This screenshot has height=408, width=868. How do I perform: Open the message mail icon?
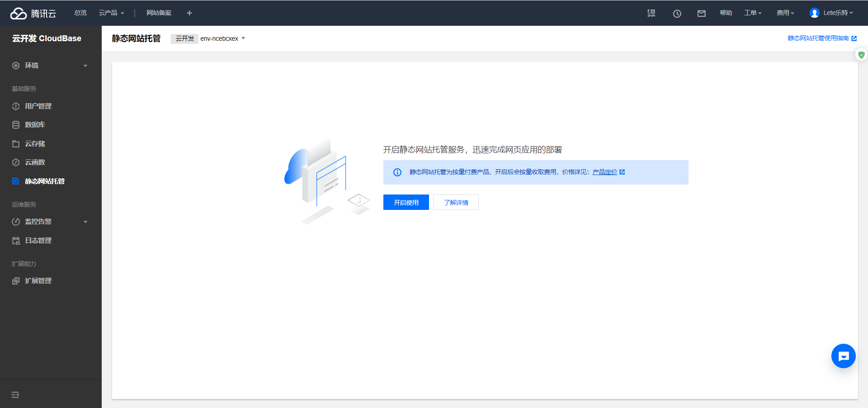tap(701, 14)
